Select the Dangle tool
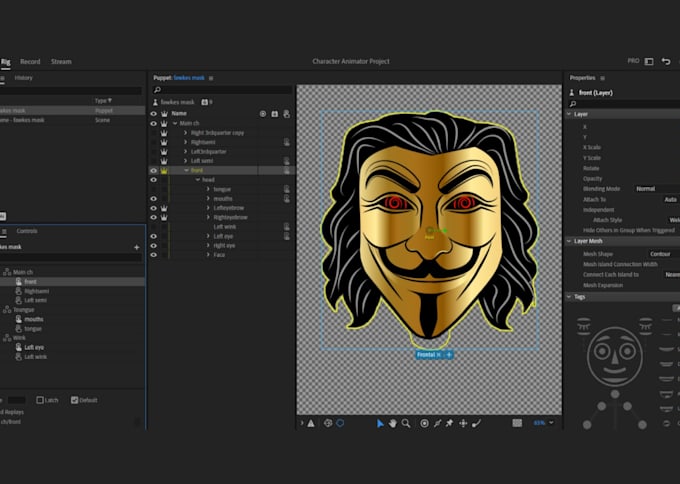 [x=476, y=423]
